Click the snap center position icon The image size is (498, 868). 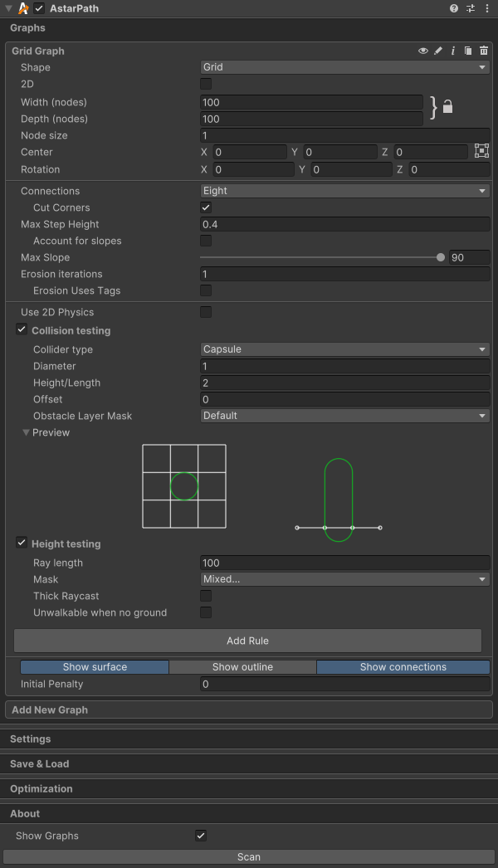click(x=481, y=151)
